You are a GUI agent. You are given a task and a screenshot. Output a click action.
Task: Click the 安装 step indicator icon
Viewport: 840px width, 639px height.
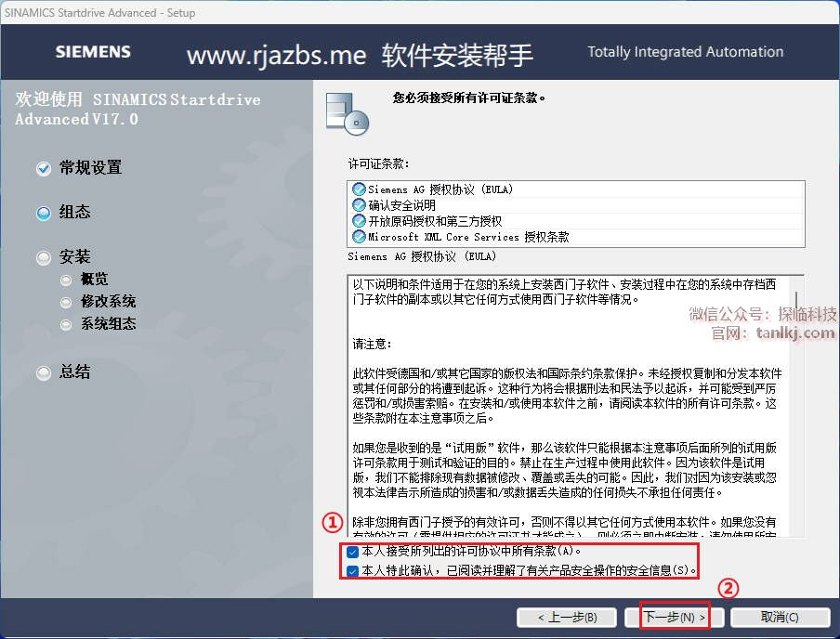44,258
